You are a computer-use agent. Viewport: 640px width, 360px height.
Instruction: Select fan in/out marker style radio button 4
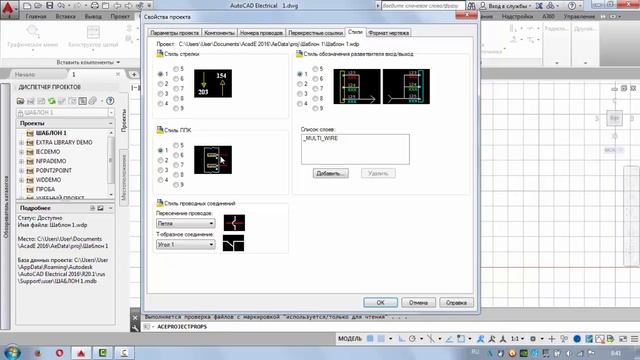click(300, 104)
